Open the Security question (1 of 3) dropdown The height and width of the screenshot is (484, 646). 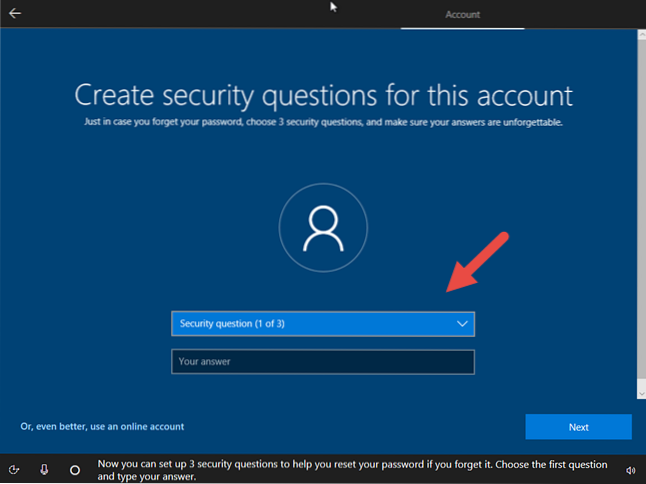310,324
